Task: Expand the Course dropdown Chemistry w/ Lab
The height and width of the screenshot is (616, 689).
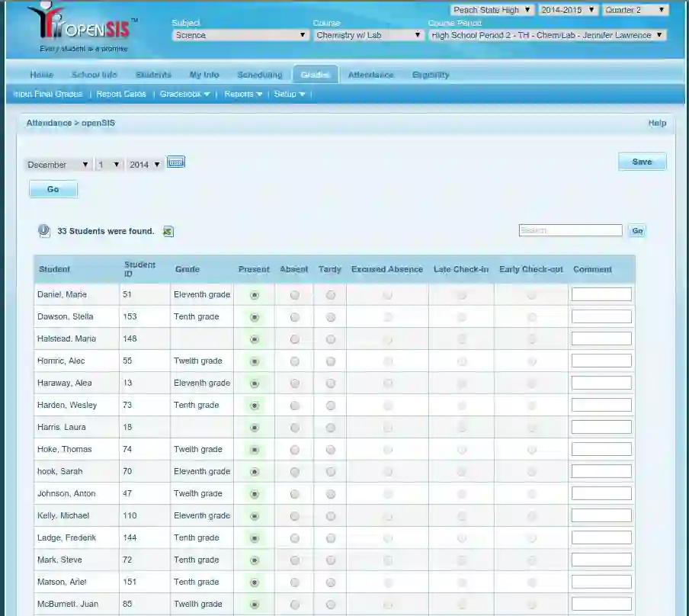Action: pyautogui.click(x=369, y=35)
